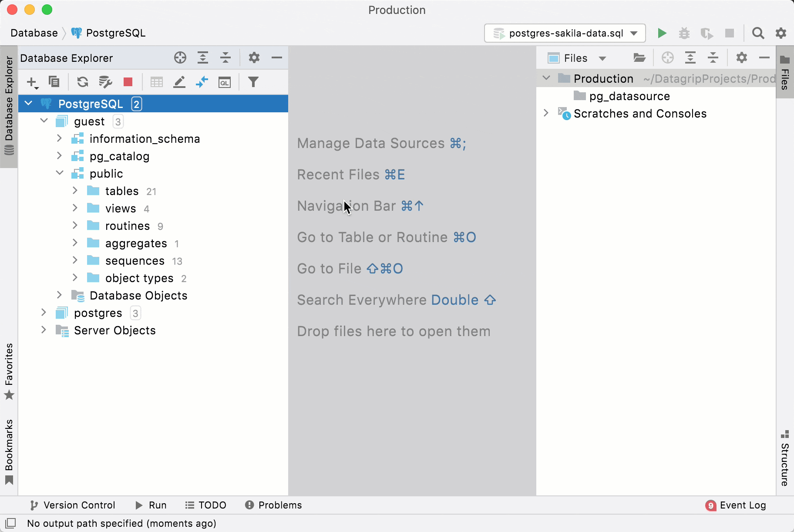Viewport: 794px width, 532px height.
Task: Collapse all nodes in Database Explorer
Action: coord(225,57)
